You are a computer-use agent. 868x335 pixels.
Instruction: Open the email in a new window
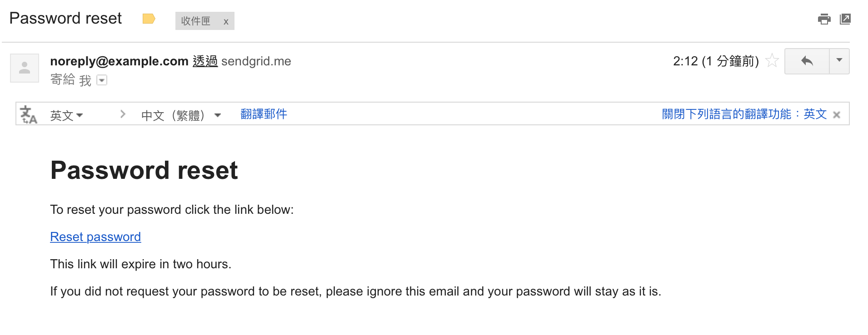click(x=845, y=19)
